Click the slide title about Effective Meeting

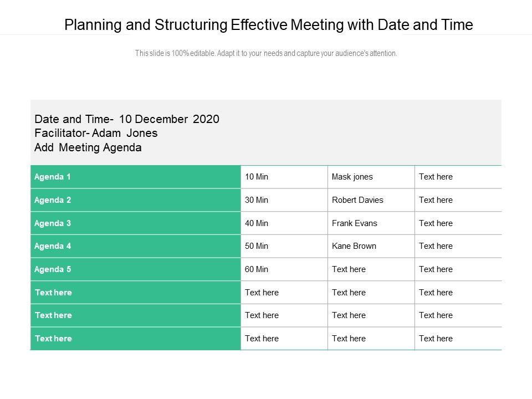(x=269, y=25)
